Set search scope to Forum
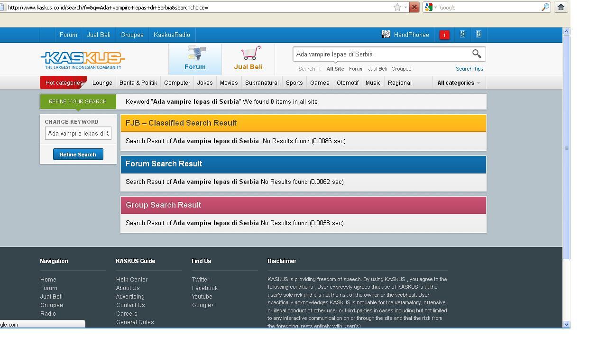 [x=356, y=69]
